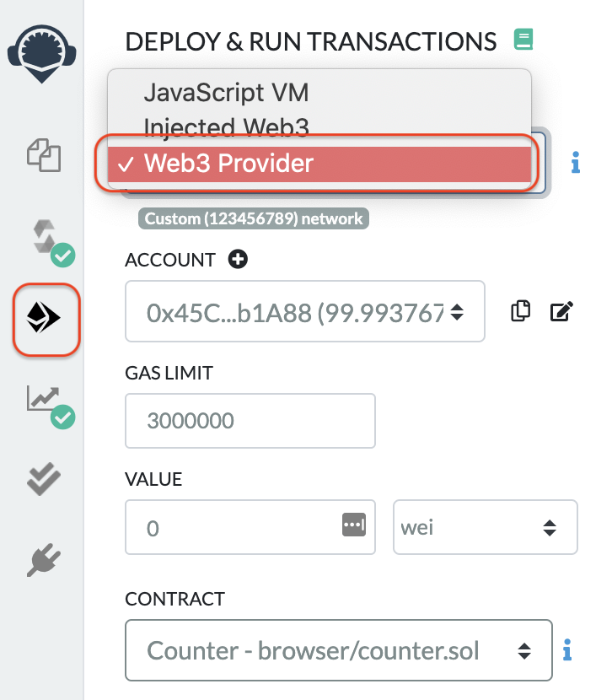The height and width of the screenshot is (700, 612).
Task: Click the sign message edit icon
Action: (x=561, y=311)
